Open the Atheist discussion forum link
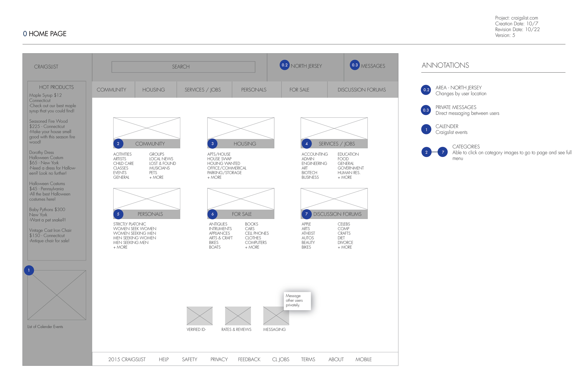588x381 pixels. pos(308,233)
